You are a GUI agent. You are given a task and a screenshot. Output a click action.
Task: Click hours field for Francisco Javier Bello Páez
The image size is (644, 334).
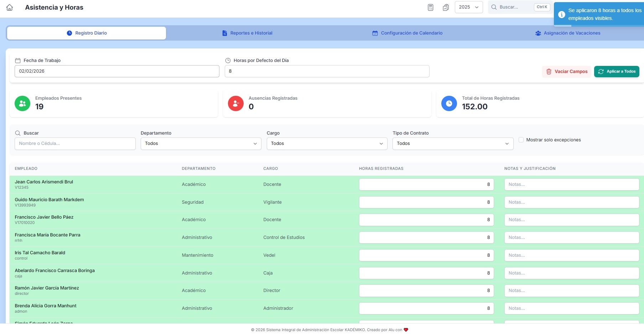(426, 220)
